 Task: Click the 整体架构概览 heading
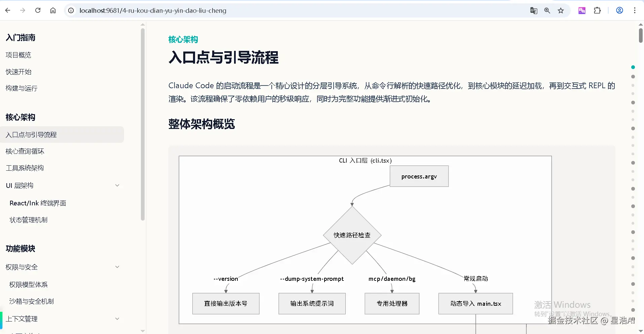[x=201, y=124]
